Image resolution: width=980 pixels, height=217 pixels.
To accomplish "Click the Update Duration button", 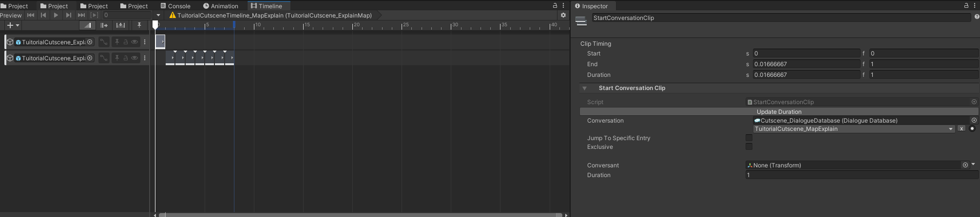I will 779,111.
